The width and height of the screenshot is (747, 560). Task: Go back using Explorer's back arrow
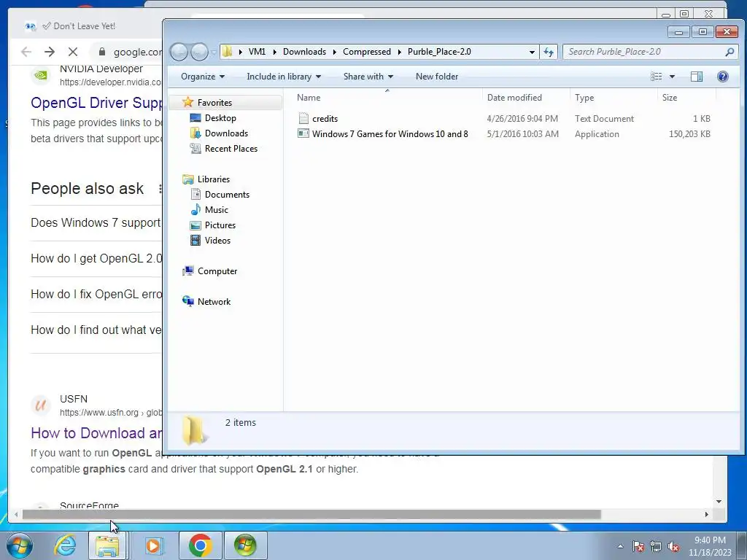point(179,52)
